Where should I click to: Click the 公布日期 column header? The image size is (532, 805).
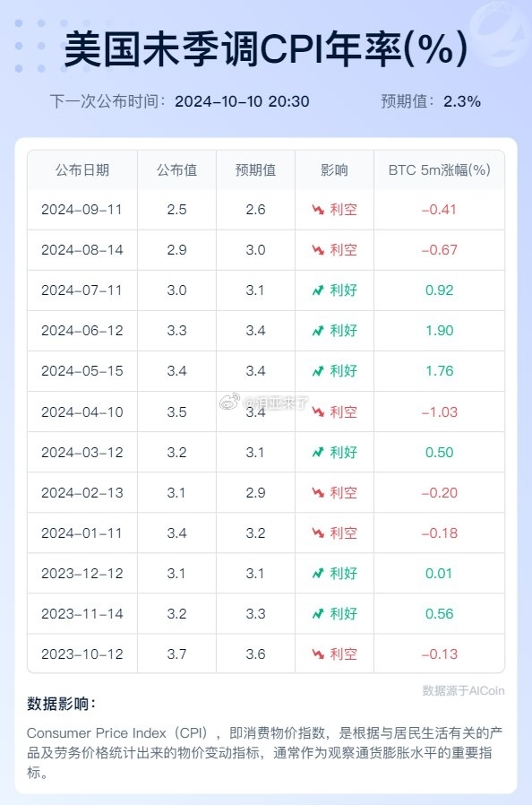click(82, 170)
